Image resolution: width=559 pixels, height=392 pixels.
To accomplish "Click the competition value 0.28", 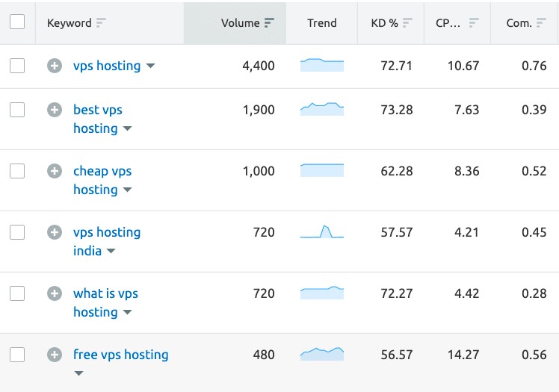I will tap(534, 293).
